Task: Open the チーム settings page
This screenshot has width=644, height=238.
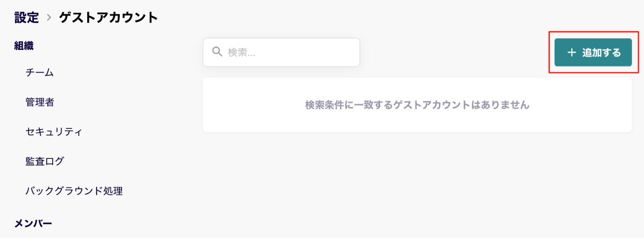Action: click(39, 73)
